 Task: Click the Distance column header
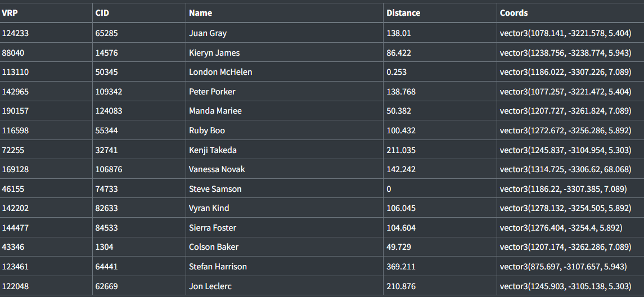pos(403,12)
